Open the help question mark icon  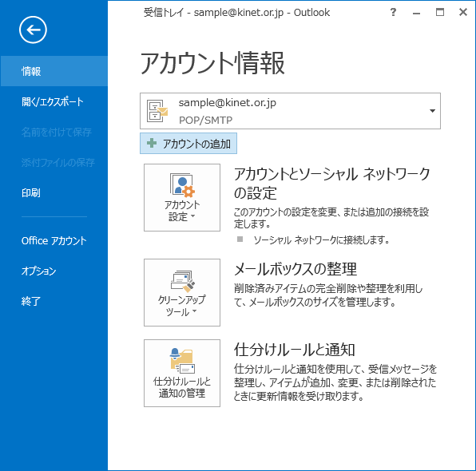click(x=393, y=12)
